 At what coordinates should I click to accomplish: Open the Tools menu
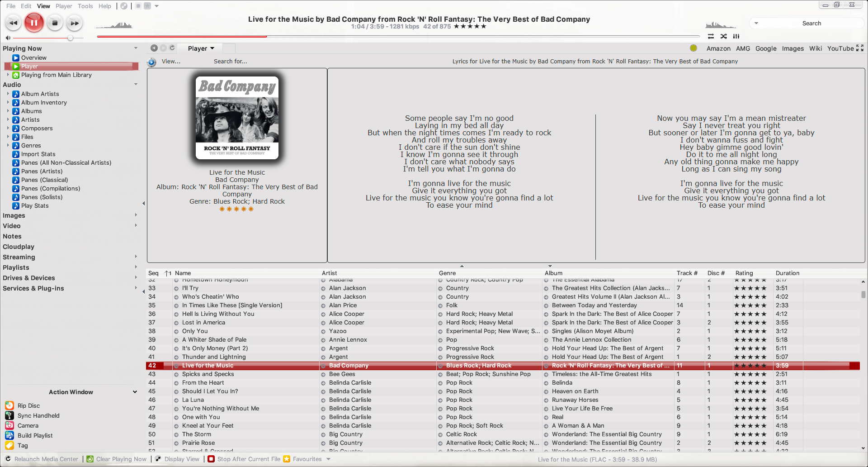click(85, 6)
